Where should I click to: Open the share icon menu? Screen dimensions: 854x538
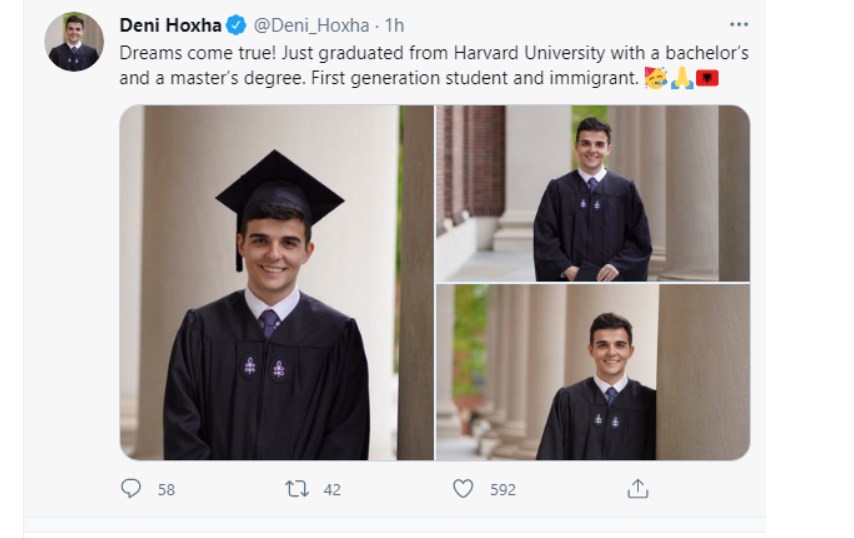(x=638, y=488)
